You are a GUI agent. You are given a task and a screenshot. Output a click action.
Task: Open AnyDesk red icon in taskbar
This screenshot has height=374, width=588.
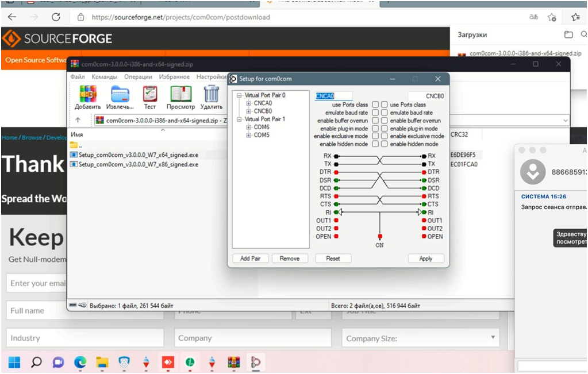(x=168, y=362)
